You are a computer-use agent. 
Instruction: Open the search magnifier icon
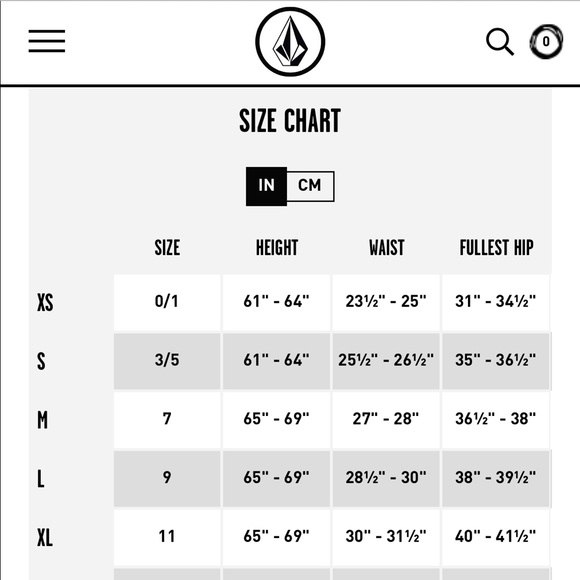500,41
